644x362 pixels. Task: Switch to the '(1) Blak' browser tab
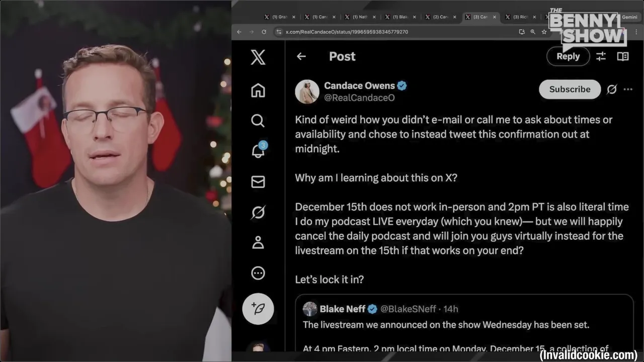(400, 17)
